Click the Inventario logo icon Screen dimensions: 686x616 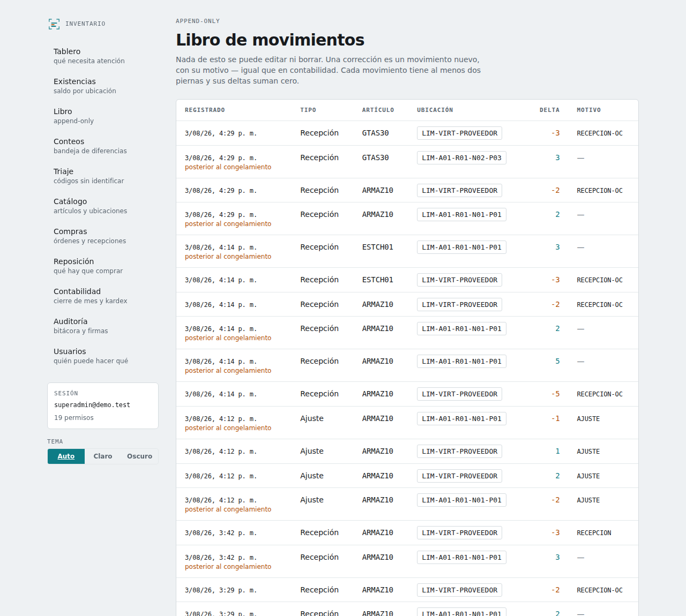54,24
